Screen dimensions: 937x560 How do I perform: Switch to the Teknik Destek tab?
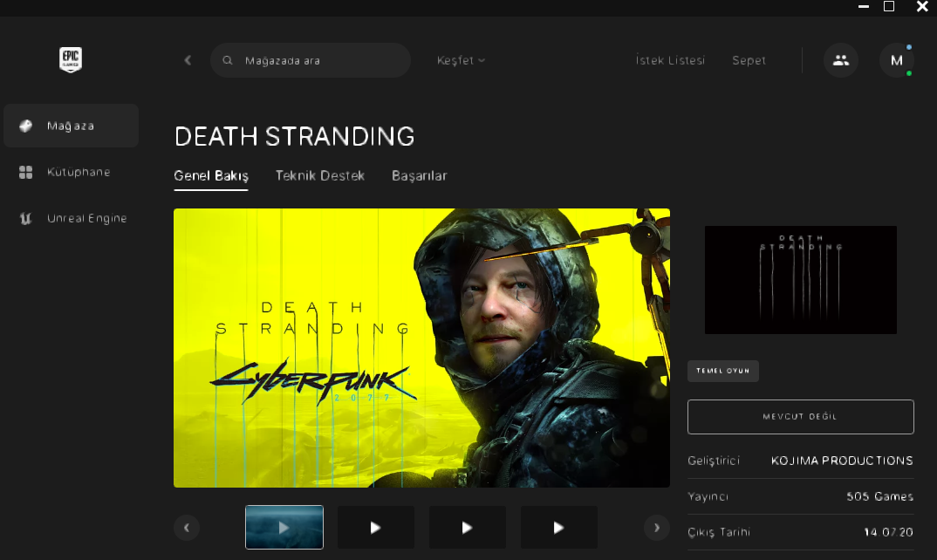click(x=319, y=175)
